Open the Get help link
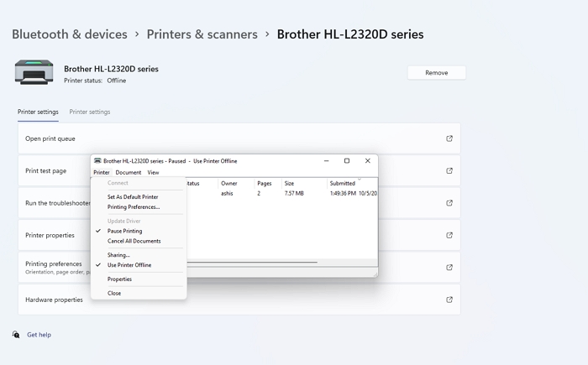This screenshot has height=365, width=588. pyautogui.click(x=39, y=335)
